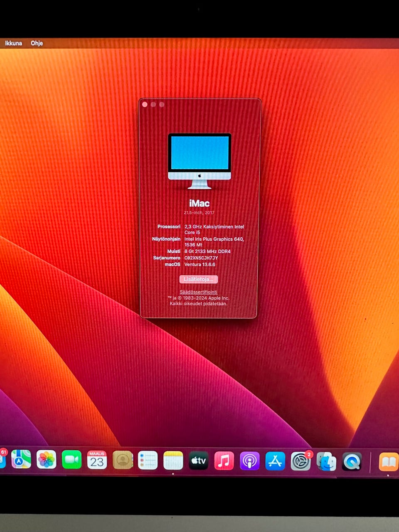This screenshot has height=532, width=399.
Task: Click 'Kaikki oikeudet pidätetään.' text
Action: [199, 304]
